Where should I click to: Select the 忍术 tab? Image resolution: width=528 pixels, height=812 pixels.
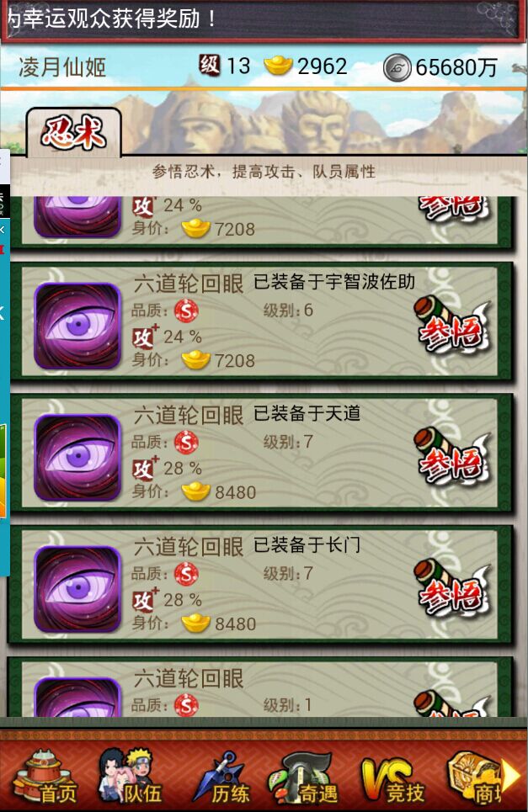[x=73, y=133]
